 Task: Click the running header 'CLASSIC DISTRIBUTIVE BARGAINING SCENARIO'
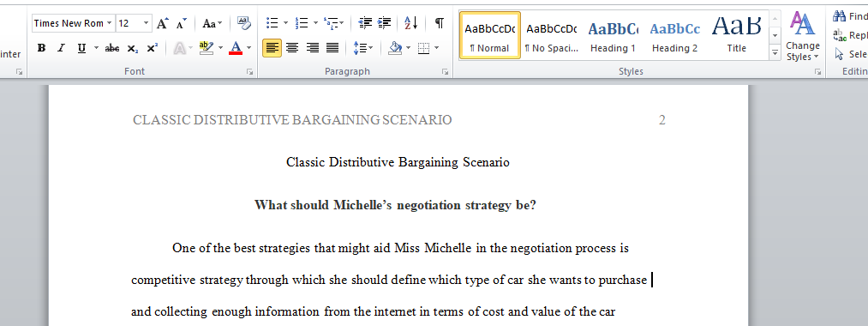point(292,120)
